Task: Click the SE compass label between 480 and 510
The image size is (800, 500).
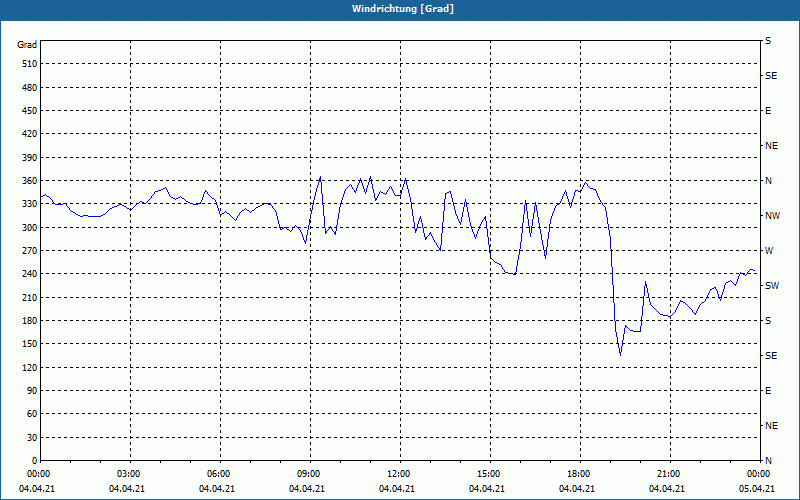Action: tap(771, 76)
